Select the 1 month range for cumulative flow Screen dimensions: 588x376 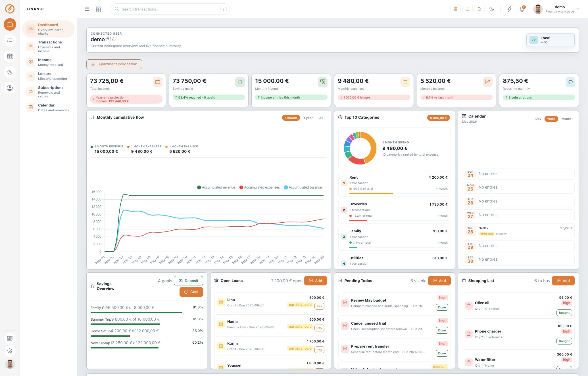[291, 118]
